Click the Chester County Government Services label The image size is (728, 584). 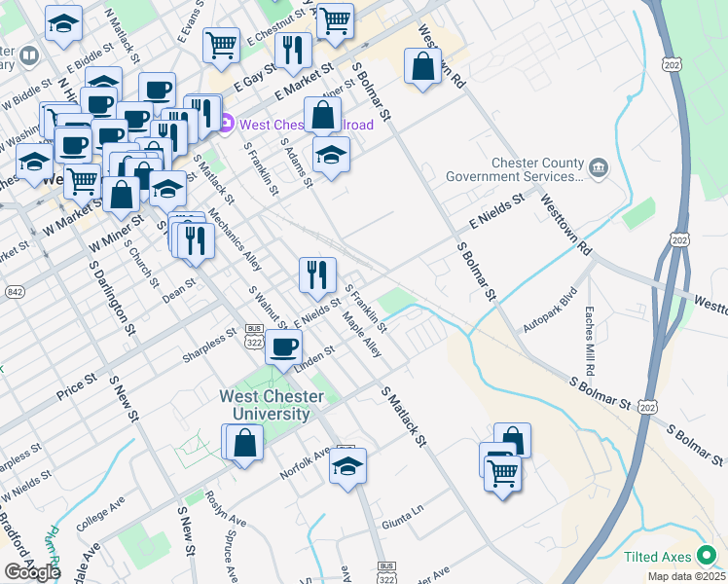click(x=515, y=169)
